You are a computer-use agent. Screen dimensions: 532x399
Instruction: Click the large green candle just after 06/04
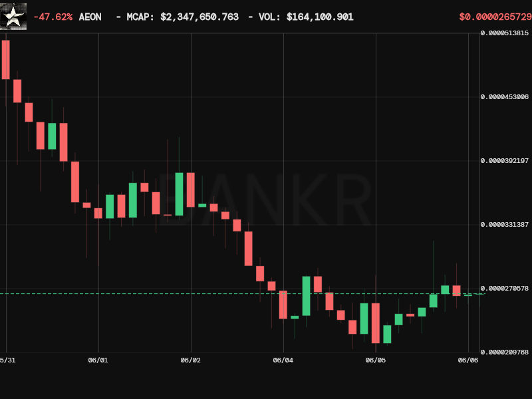(x=307, y=296)
